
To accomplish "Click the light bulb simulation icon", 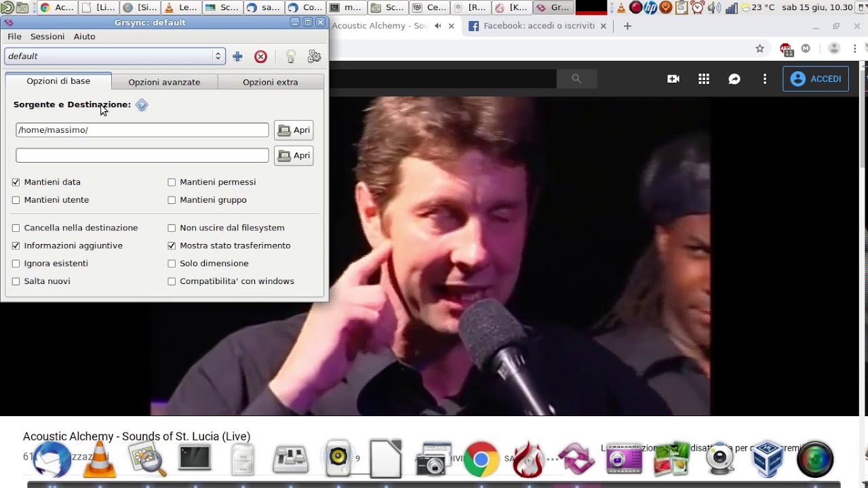I will click(291, 57).
